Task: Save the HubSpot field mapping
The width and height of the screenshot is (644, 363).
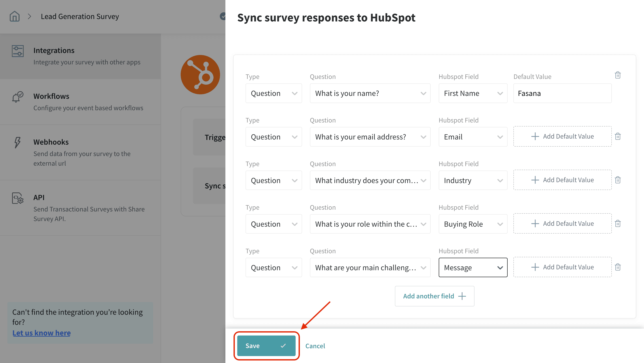Action: tap(266, 346)
